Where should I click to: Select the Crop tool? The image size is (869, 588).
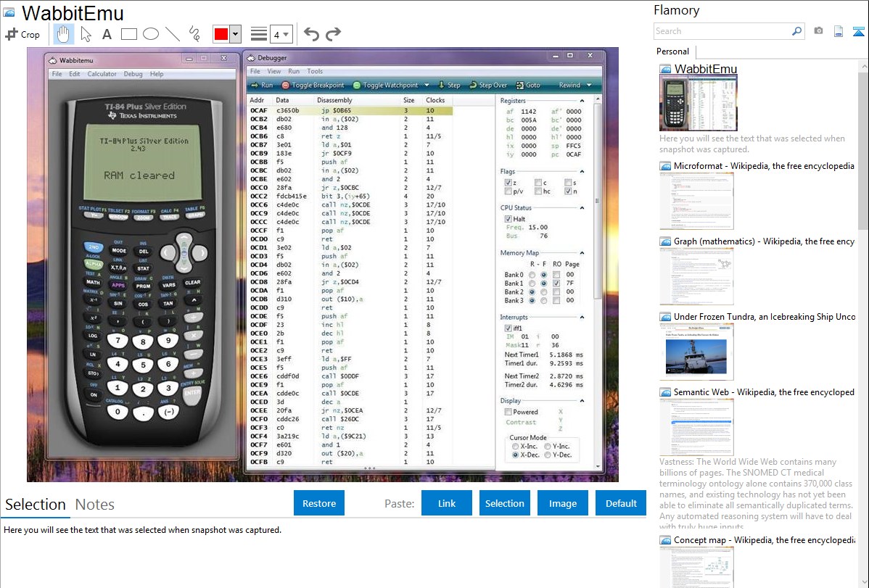coord(22,34)
